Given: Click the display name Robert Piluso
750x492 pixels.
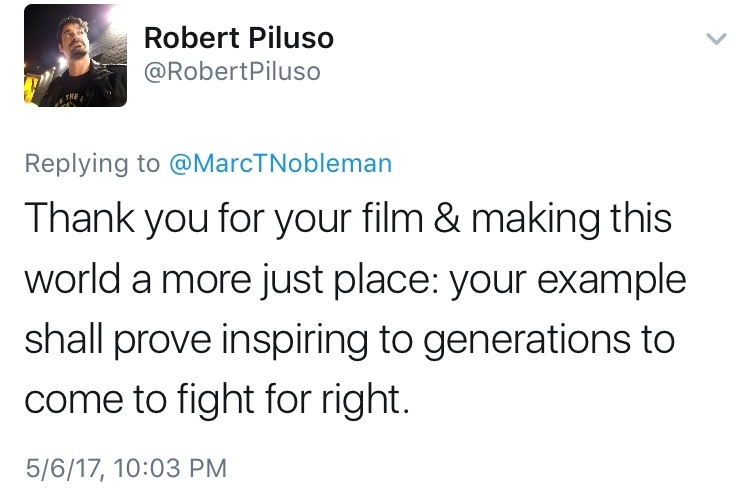Looking at the screenshot, I should 239,38.
